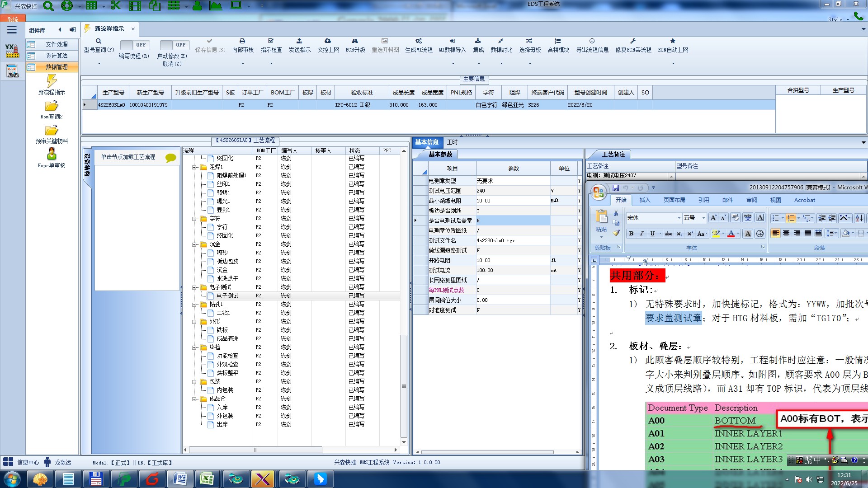Click Word's Format Painter brush icon

pos(616,233)
